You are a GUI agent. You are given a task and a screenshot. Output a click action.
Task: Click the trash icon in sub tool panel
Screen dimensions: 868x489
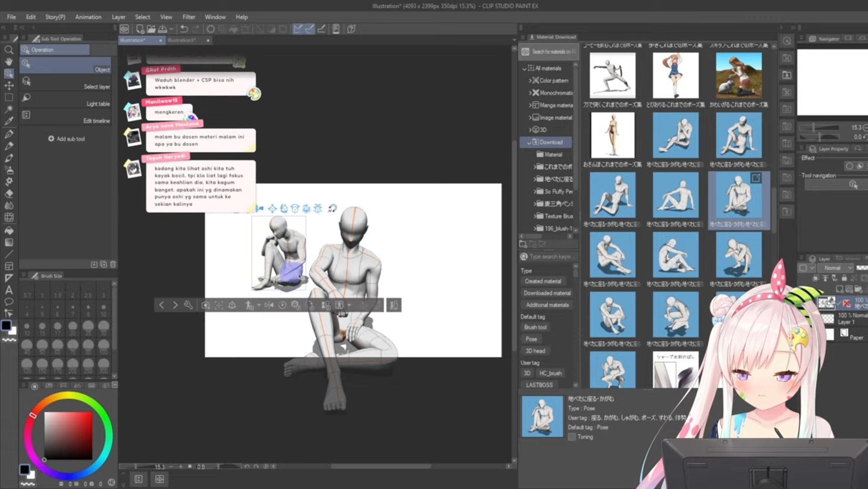coord(113,264)
